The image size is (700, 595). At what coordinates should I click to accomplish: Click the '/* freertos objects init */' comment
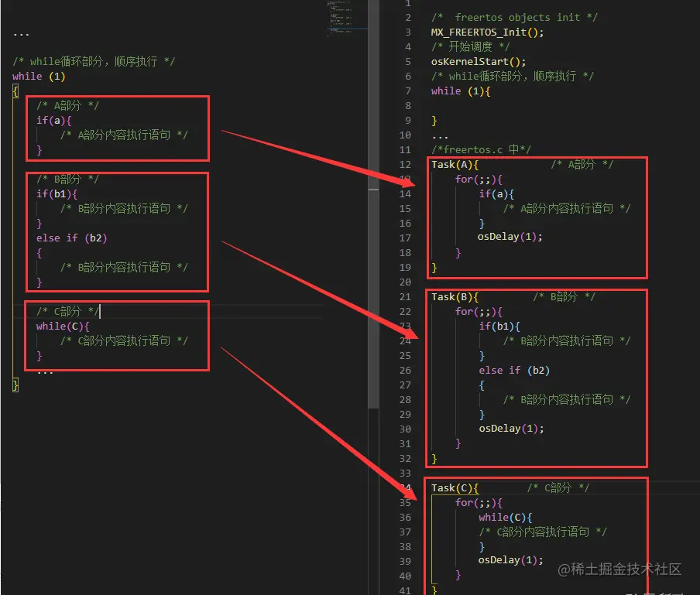point(514,17)
